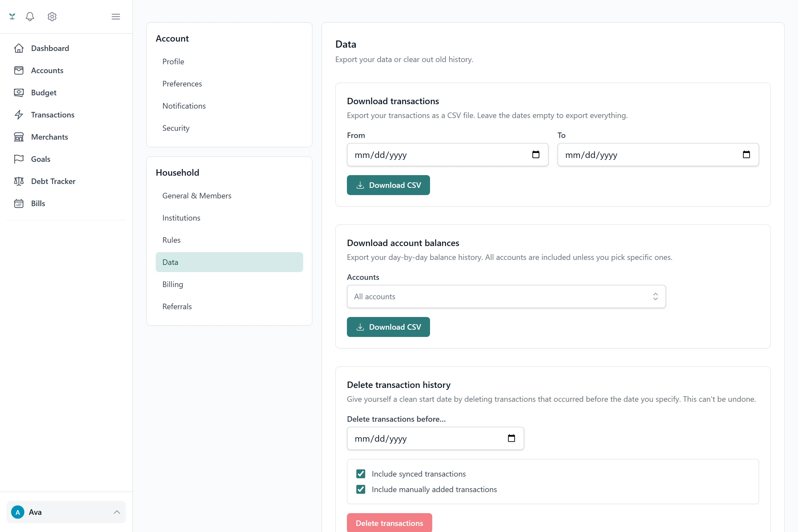Focus Delete transactions before date input
798x532 pixels.
click(x=435, y=438)
